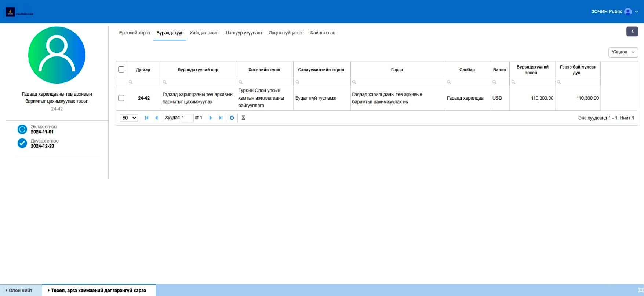Image resolution: width=644 pixels, height=296 pixels.
Task: Click Олон нийт bottom bar item
Action: coord(21,291)
